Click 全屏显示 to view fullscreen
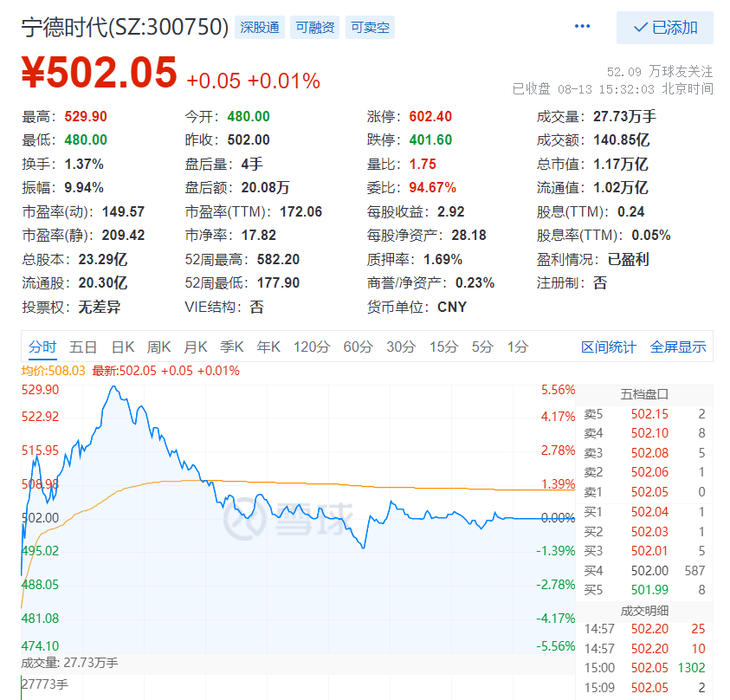Viewport: 730px width, 700px height. tap(678, 347)
